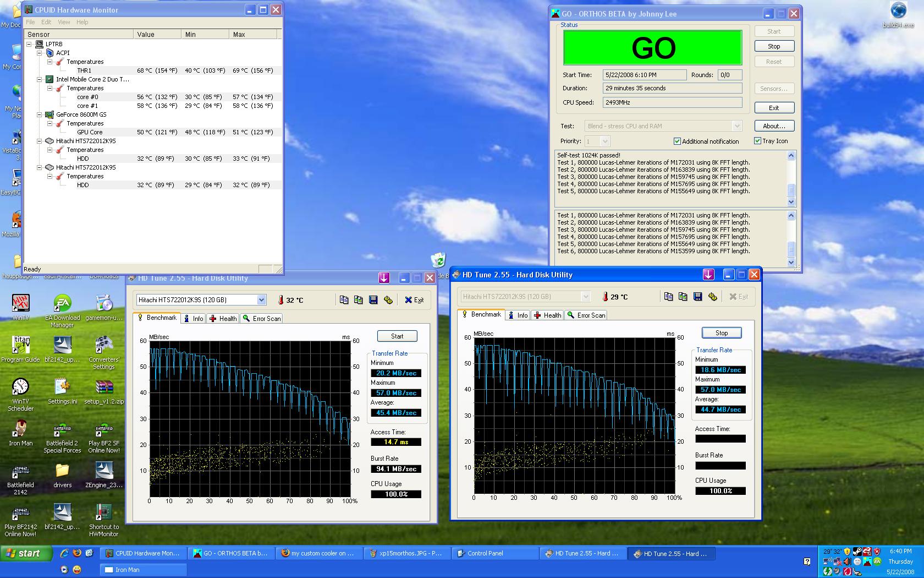Screen dimensions: 924x578
Task: Click the Sensors... button in ORTHOS
Action: (x=774, y=89)
